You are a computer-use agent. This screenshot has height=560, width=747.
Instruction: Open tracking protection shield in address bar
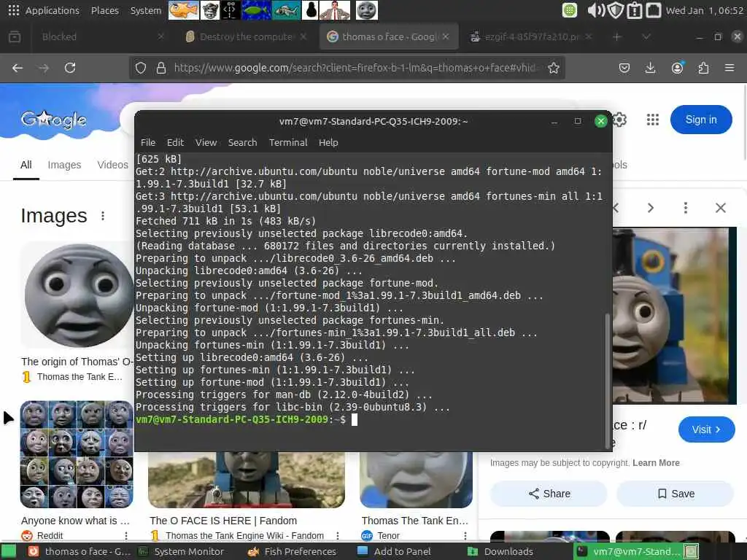tap(141, 68)
